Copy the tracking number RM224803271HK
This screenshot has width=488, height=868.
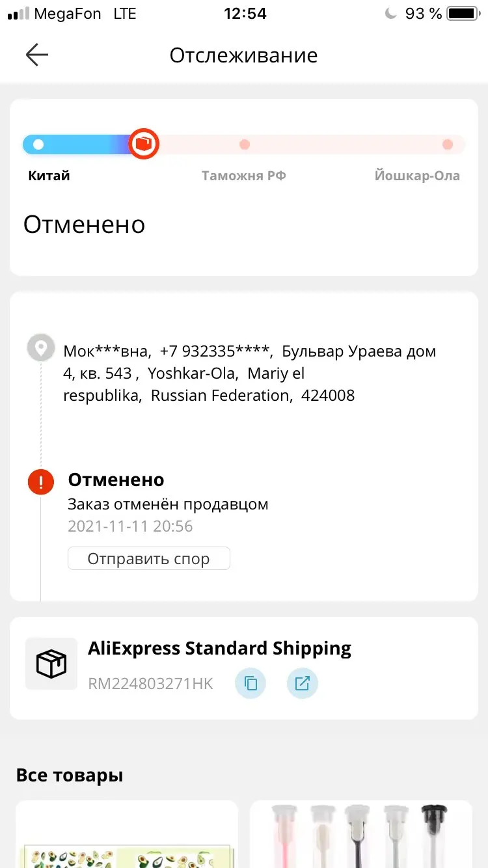pyautogui.click(x=251, y=683)
